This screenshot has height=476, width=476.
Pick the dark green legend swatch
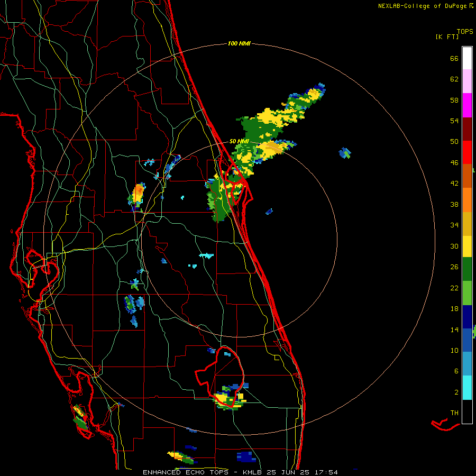pyautogui.click(x=467, y=269)
